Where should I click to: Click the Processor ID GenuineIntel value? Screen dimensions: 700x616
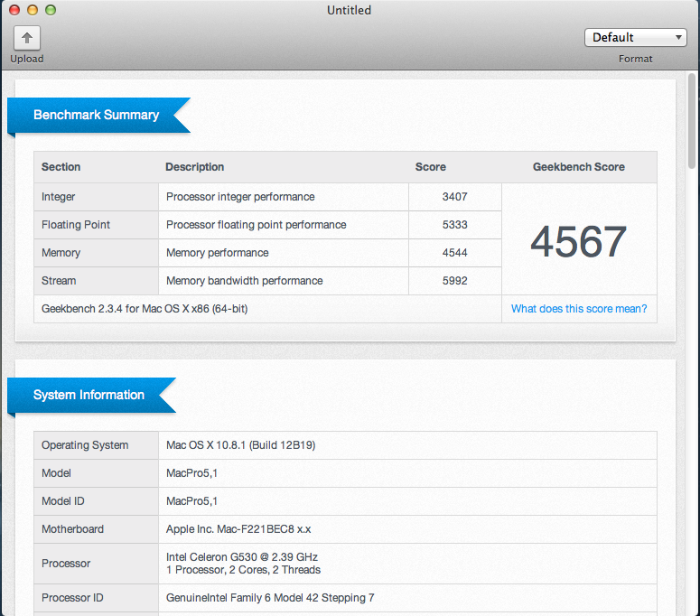click(x=270, y=598)
